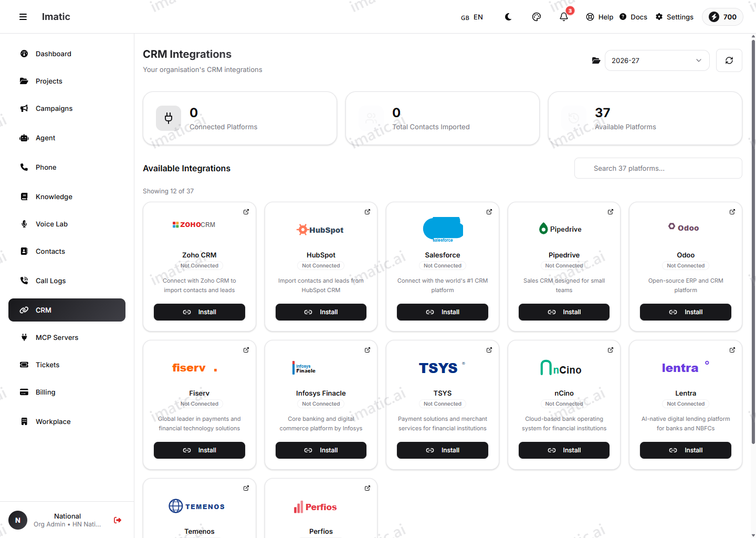Open Agent in sidebar
This screenshot has width=756, height=538.
point(67,138)
